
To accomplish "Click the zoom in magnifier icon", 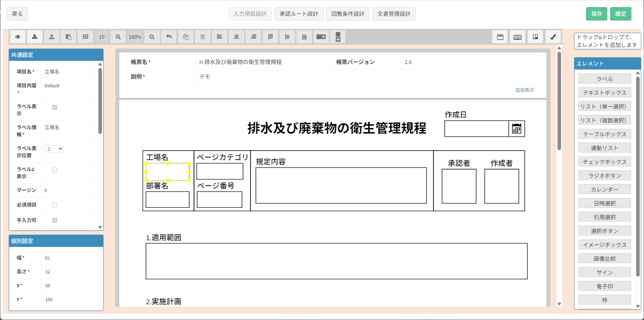I will pyautogui.click(x=118, y=37).
